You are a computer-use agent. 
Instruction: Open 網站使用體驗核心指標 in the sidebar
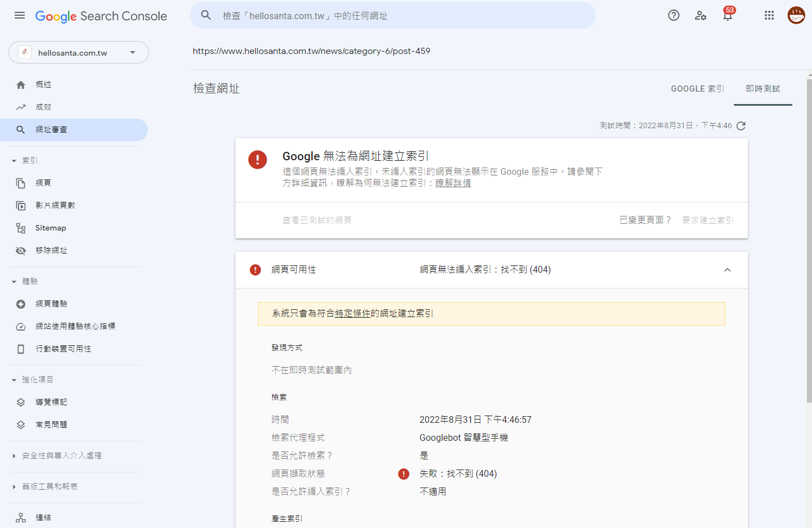click(74, 327)
